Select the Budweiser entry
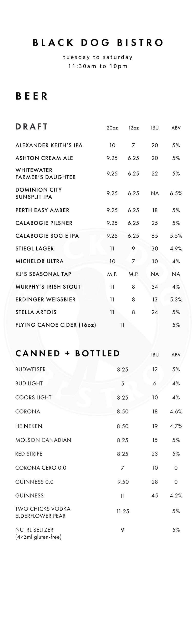195x644 pixels. (x=30, y=370)
